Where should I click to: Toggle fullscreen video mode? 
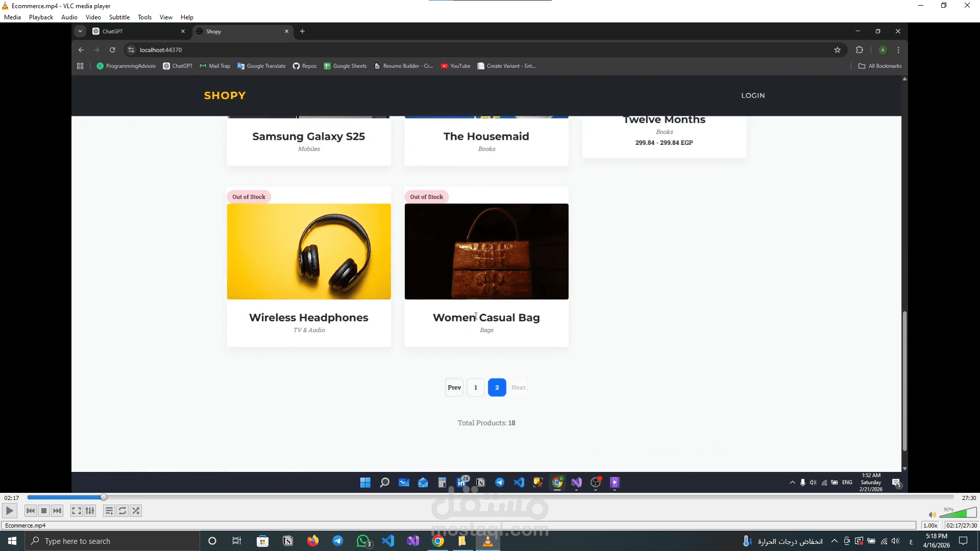pyautogui.click(x=76, y=511)
